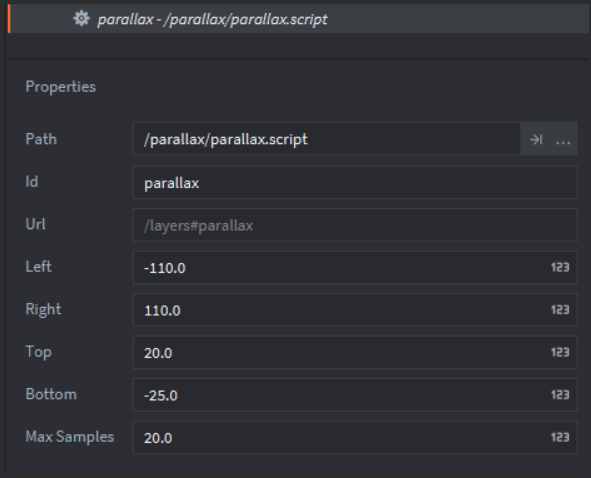Image resolution: width=591 pixels, height=478 pixels.
Task: Click the Bottom property label
Action: 51,394
